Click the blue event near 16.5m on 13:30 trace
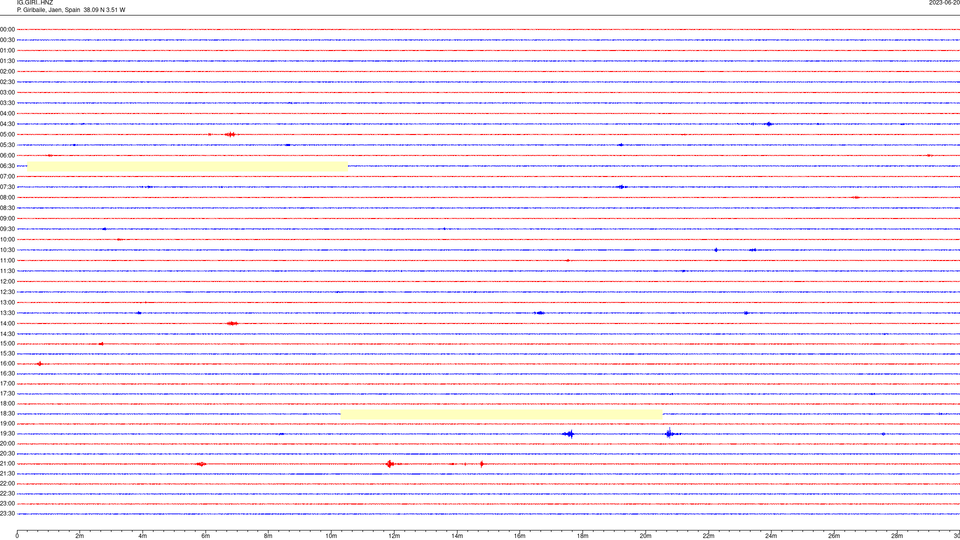Viewport: 960px width, 540px height. pyautogui.click(x=539, y=313)
